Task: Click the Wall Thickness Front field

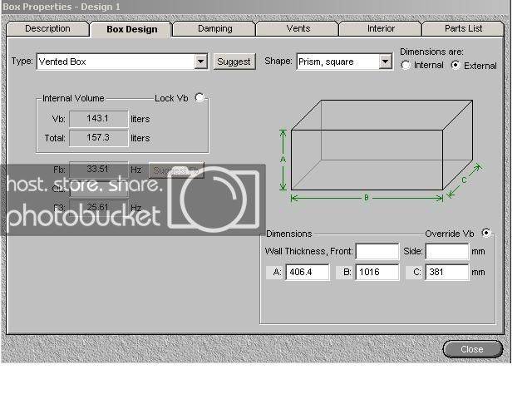Action: tap(377, 251)
